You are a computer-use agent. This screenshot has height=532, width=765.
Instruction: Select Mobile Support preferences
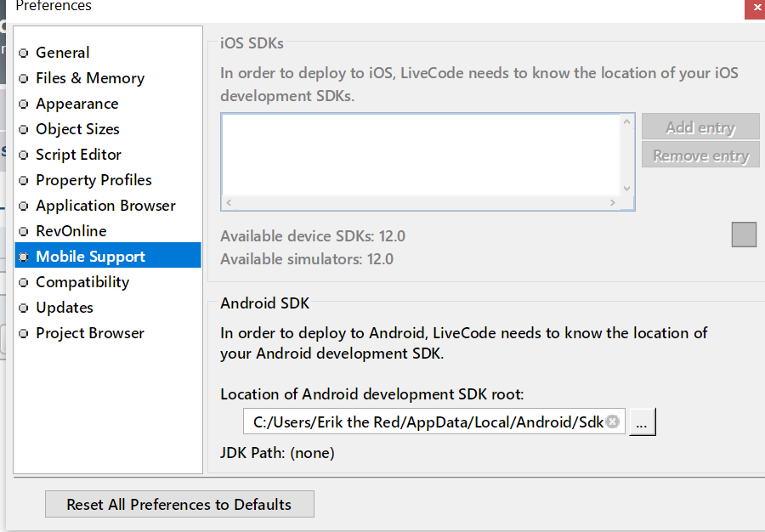click(90, 257)
